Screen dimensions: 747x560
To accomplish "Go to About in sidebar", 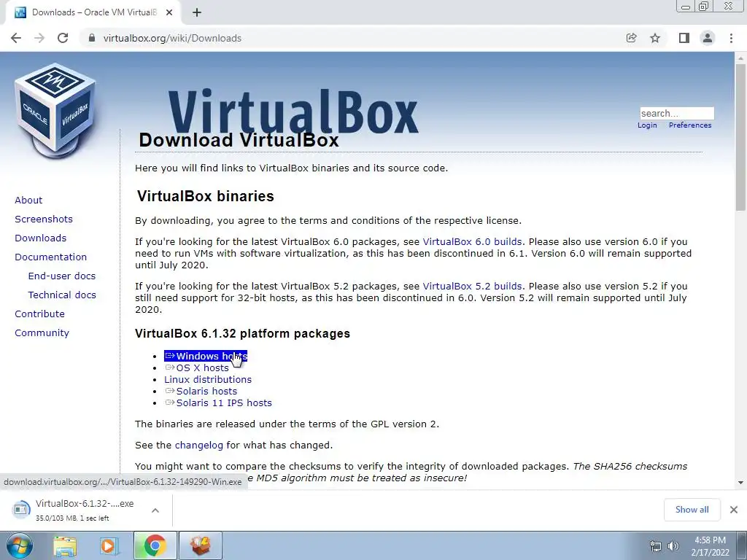I will [28, 200].
